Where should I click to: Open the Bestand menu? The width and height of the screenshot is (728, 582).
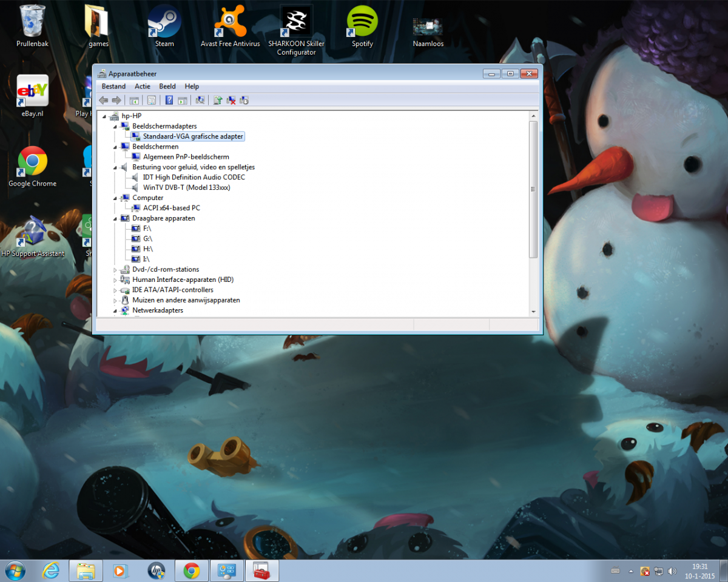pos(114,87)
